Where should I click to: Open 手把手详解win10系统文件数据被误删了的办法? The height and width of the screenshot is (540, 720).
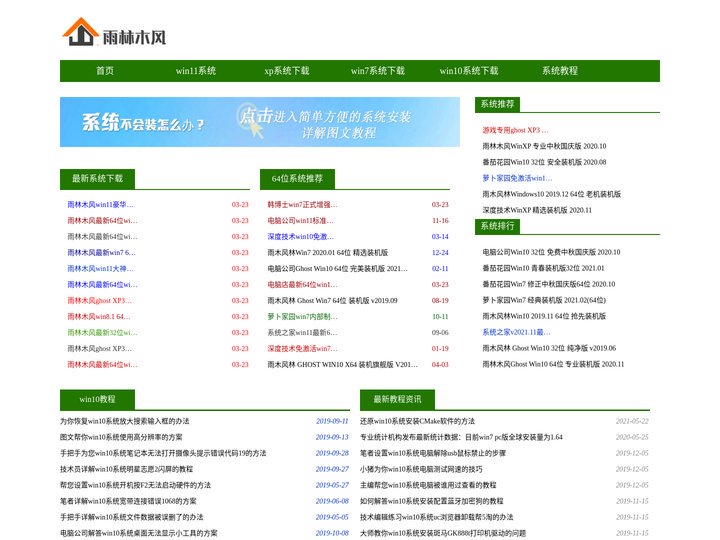click(132, 517)
